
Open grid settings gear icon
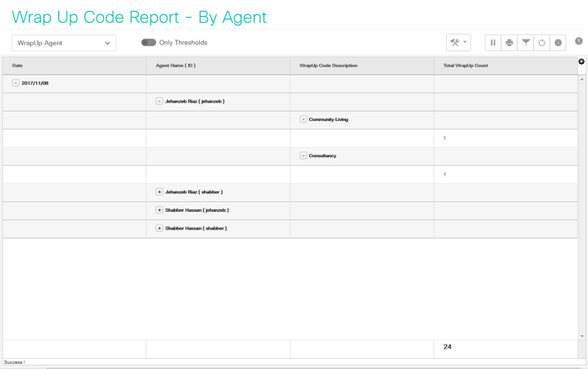(581, 61)
